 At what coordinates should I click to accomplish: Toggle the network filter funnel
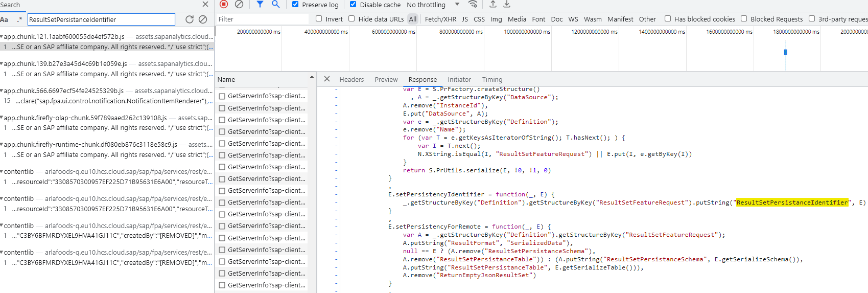point(260,4)
